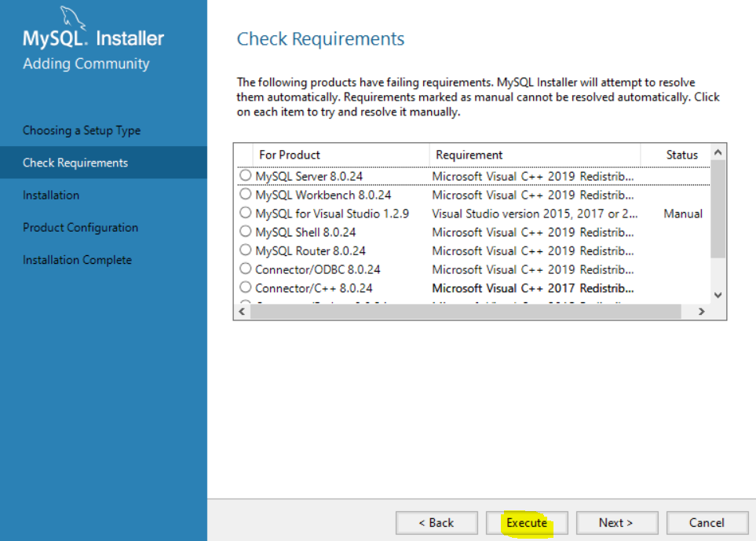The height and width of the screenshot is (541, 756).
Task: Open Check Requirements sidebar step
Action: 104,163
